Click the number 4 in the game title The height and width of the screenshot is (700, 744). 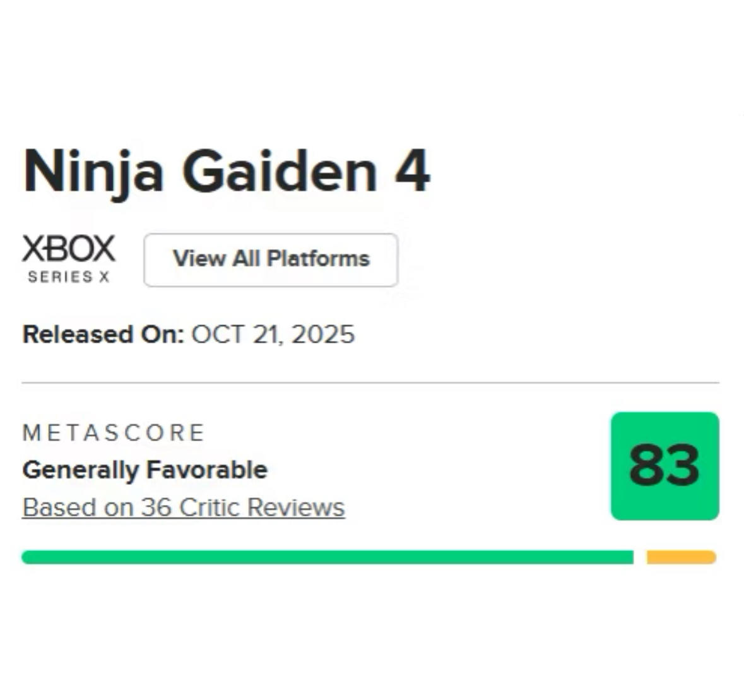coord(413,172)
